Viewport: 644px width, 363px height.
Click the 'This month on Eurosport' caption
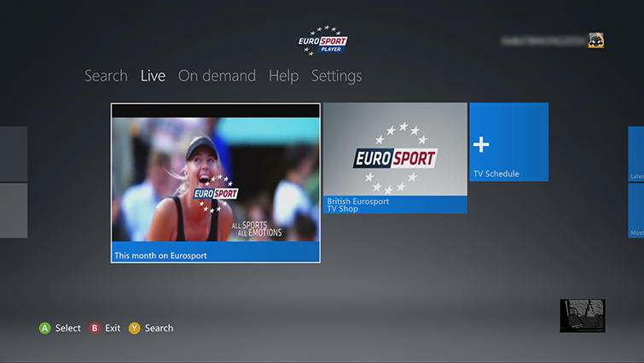[x=160, y=255]
